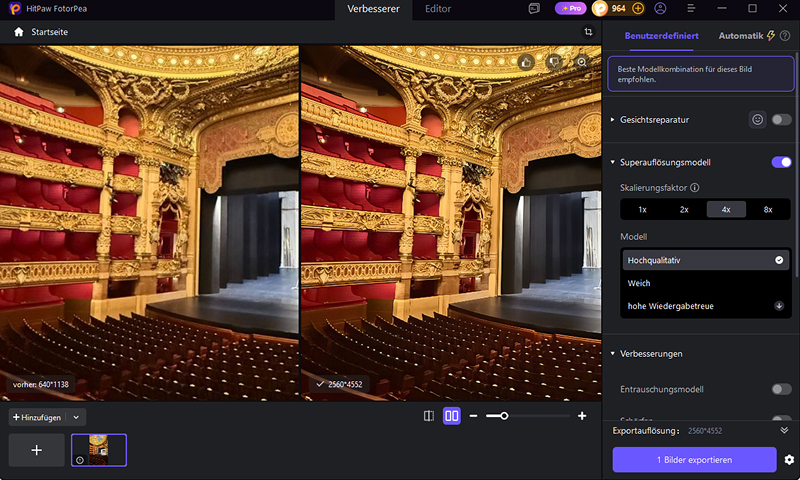Choose the 8x Skalierungsfaktor option

point(768,210)
